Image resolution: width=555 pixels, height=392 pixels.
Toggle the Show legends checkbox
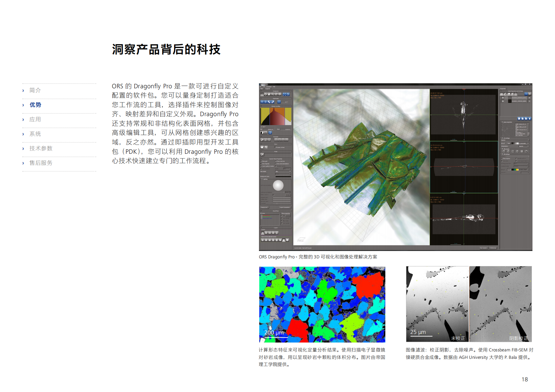click(261, 164)
